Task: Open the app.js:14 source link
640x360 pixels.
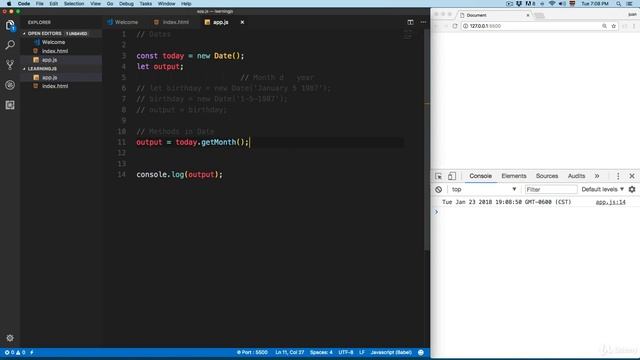Action: [x=610, y=202]
